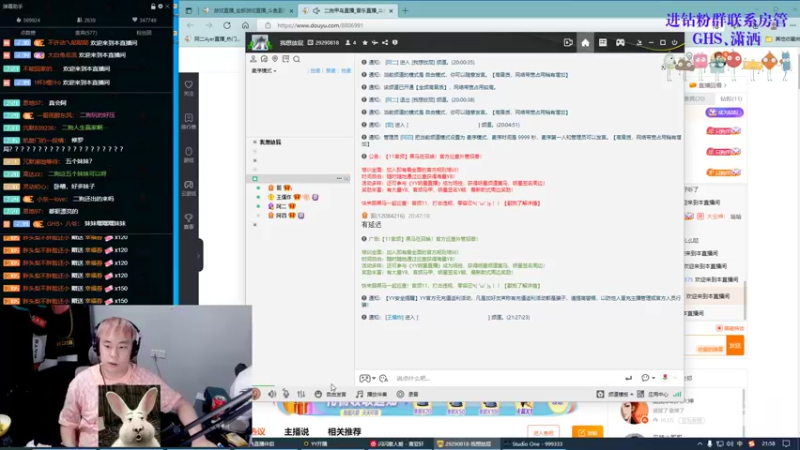Show the member count with person icon
The image size is (800, 450).
351,43
